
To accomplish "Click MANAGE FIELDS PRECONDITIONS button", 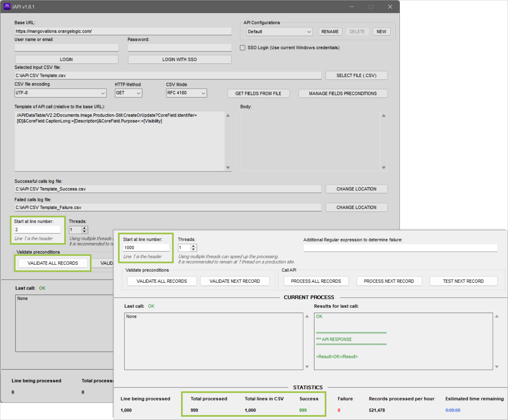I will (343, 93).
